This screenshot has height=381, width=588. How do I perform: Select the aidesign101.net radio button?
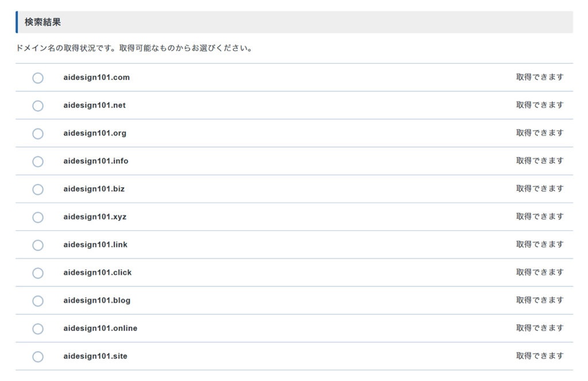click(38, 106)
